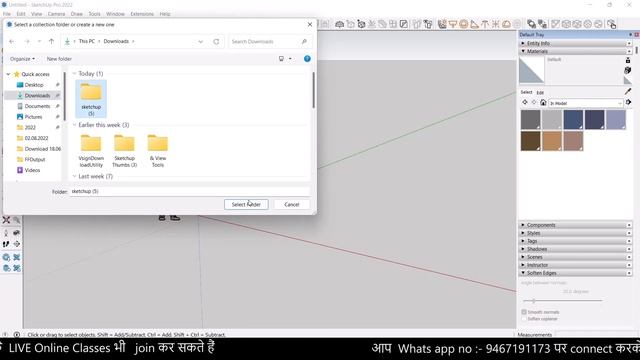Select the VsignDownloadUtility folder

[x=91, y=151]
